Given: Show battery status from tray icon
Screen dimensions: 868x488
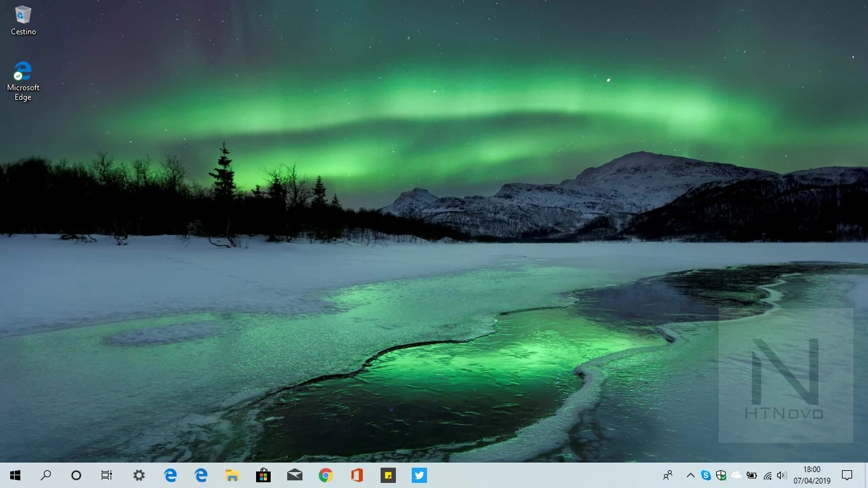Looking at the screenshot, I should (752, 475).
